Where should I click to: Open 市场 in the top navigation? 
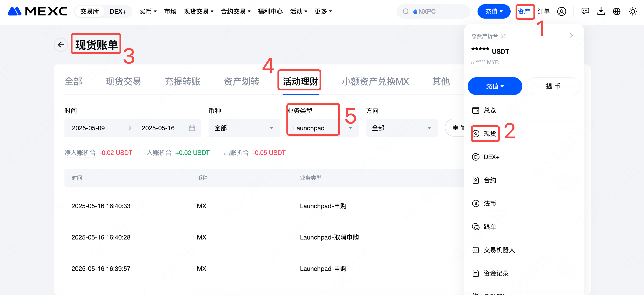[x=170, y=11]
